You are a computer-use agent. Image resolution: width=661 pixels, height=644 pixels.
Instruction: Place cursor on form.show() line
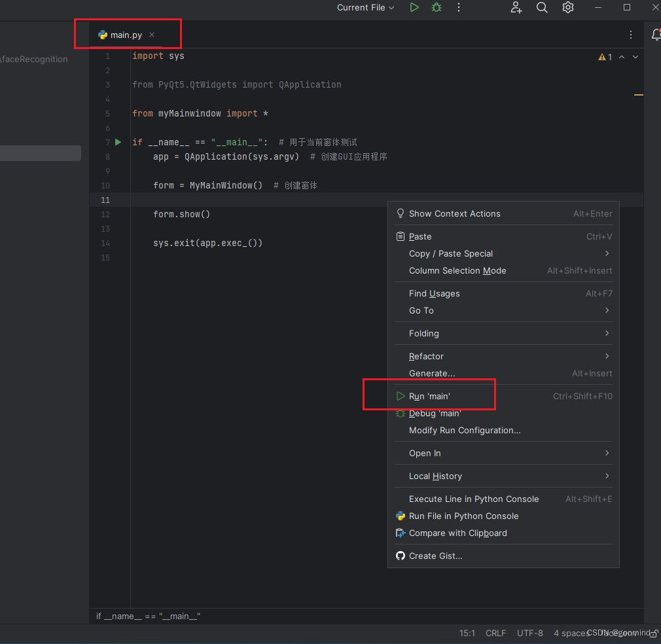(x=182, y=215)
